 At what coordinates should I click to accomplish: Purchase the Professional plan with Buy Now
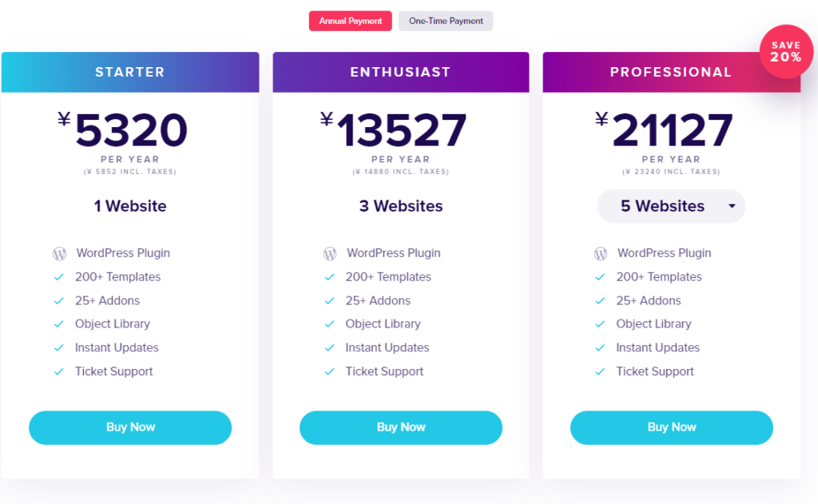pos(672,427)
